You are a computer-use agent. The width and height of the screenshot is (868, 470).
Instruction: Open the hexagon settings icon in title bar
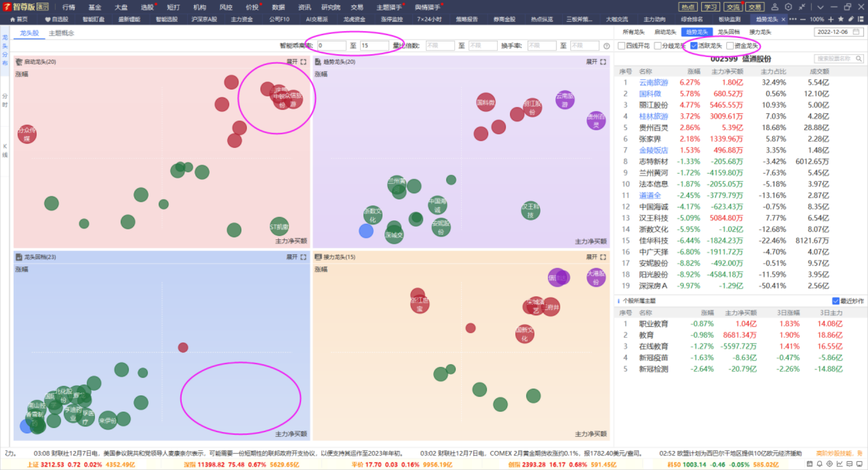pyautogui.click(x=788, y=7)
